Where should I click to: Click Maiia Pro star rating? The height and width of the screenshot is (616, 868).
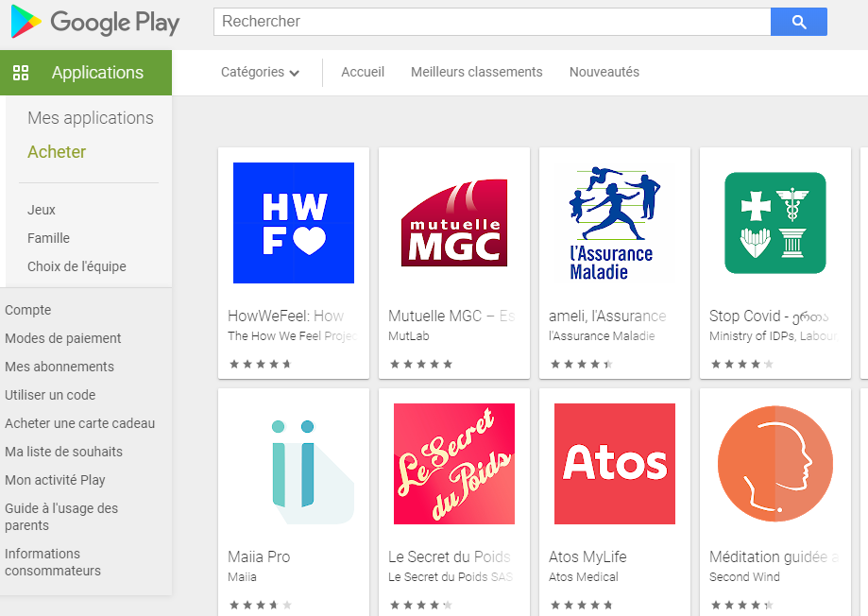[260, 605]
